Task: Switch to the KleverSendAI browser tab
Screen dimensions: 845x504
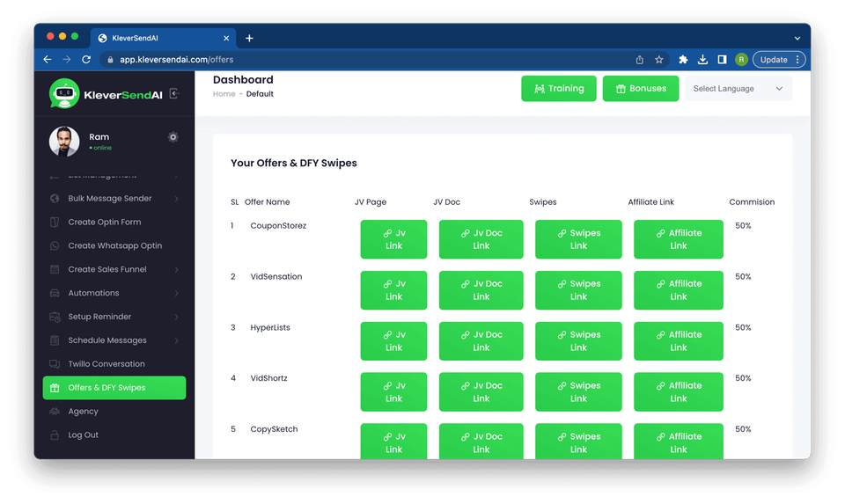Action: tap(164, 38)
